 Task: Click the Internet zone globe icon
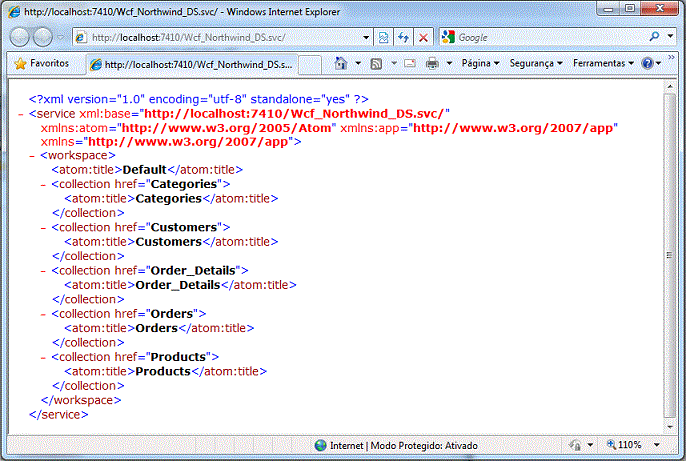(x=321, y=446)
